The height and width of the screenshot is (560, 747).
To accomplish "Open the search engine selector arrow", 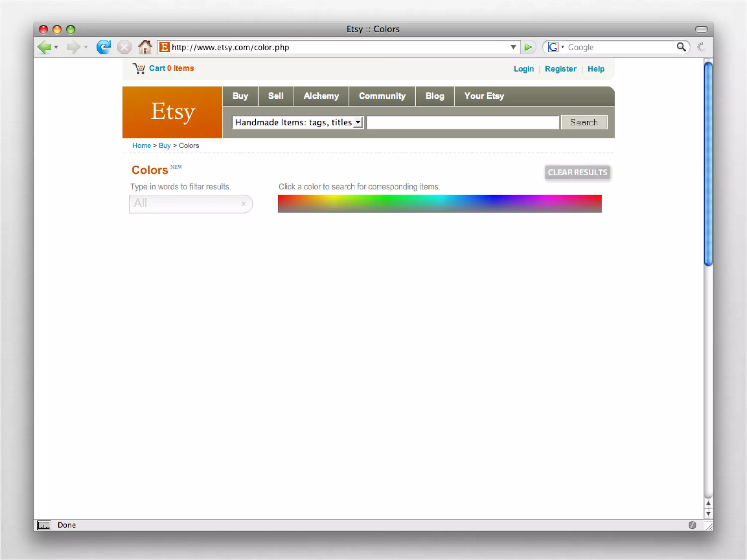I will tap(562, 47).
